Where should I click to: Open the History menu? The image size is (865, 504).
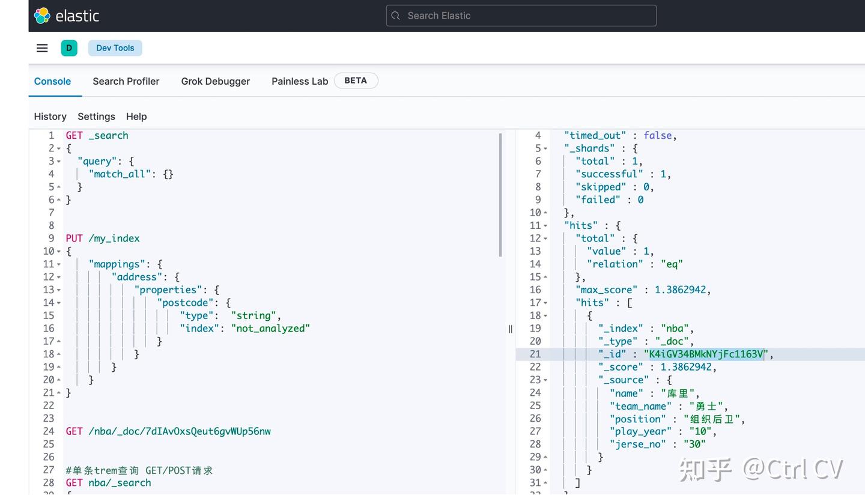point(50,117)
